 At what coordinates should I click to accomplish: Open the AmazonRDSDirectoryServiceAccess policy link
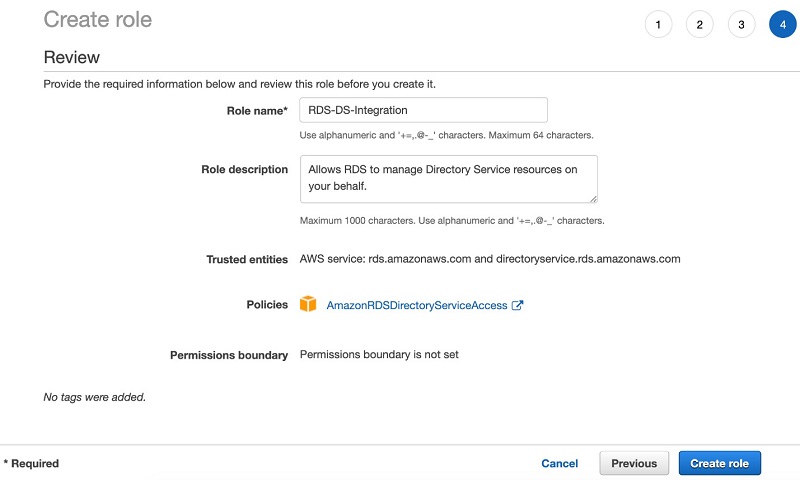tap(417, 305)
